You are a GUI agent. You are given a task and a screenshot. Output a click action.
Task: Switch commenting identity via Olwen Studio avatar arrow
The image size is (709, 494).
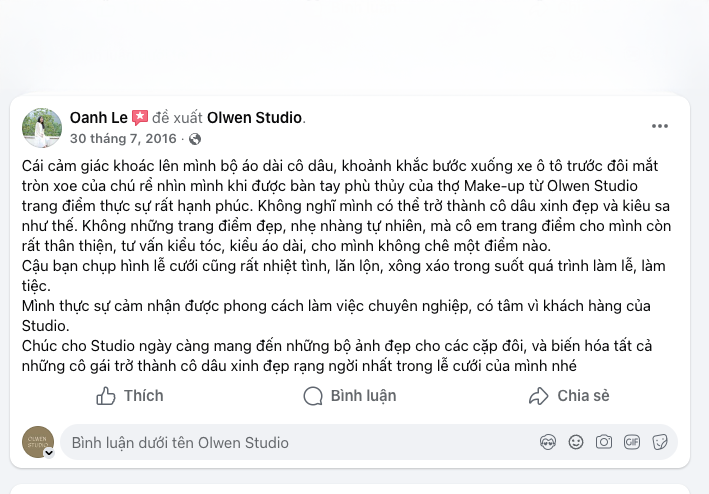(48, 452)
